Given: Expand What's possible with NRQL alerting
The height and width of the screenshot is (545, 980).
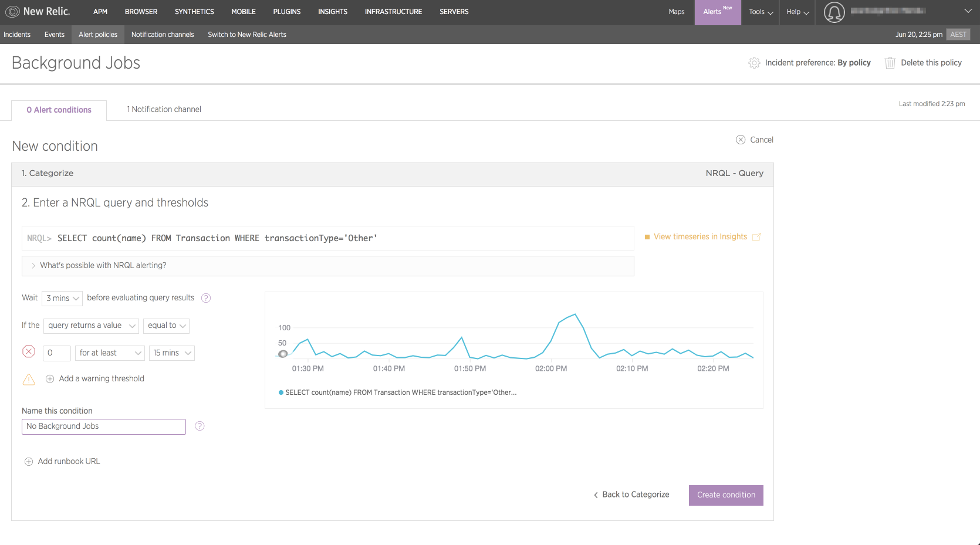Looking at the screenshot, I should pyautogui.click(x=328, y=266).
